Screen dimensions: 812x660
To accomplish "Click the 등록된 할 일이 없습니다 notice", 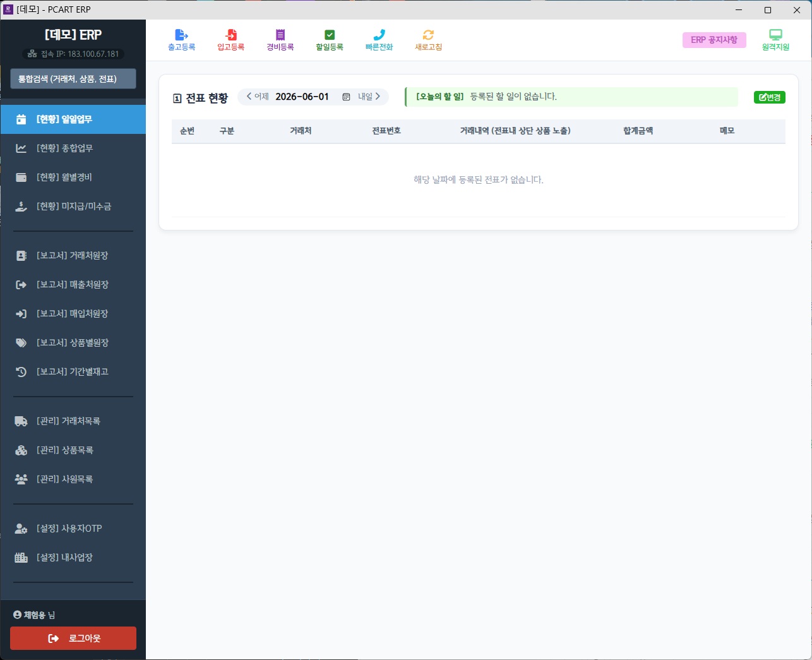I will pos(513,97).
